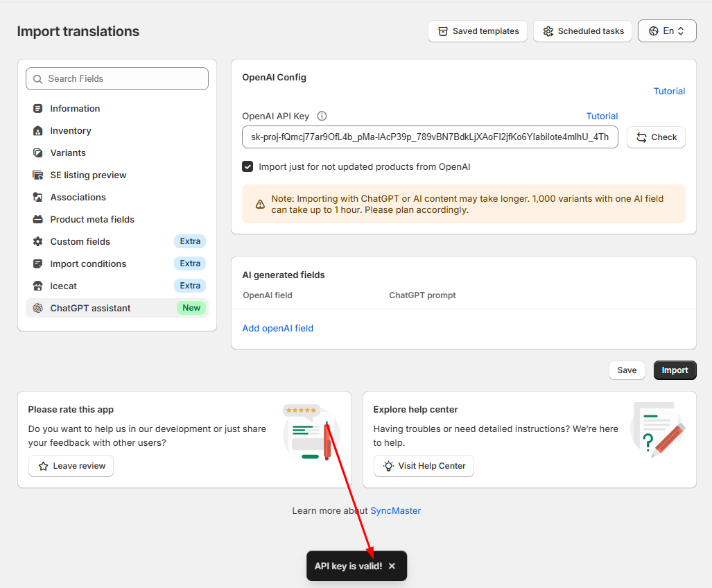Open the En language dropdown
The width and height of the screenshot is (712, 588).
click(x=667, y=31)
